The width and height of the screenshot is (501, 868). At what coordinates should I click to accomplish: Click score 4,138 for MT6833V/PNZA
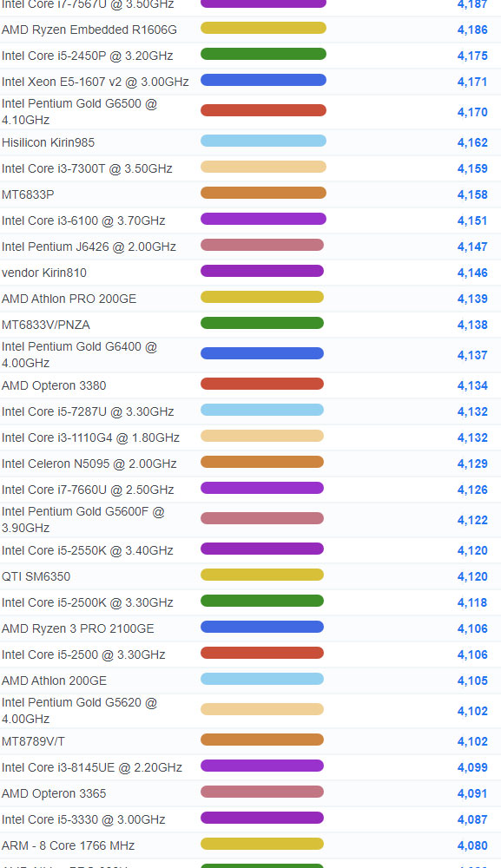[x=472, y=325]
